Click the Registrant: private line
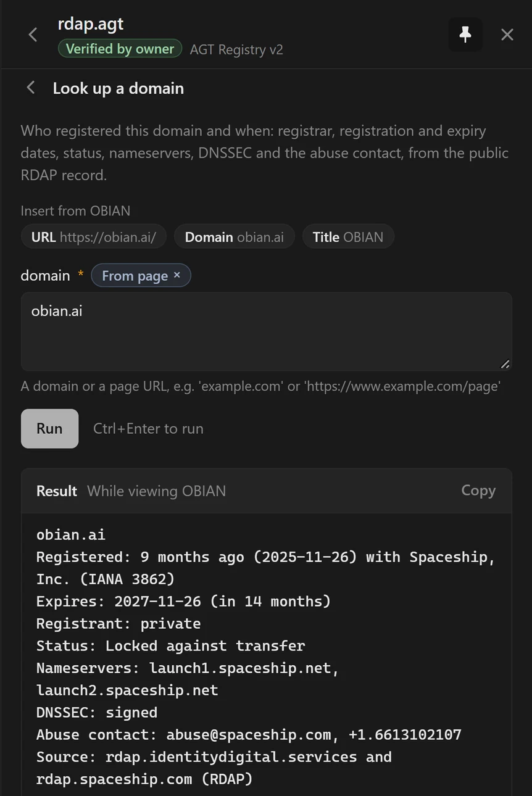The image size is (532, 796). click(118, 623)
